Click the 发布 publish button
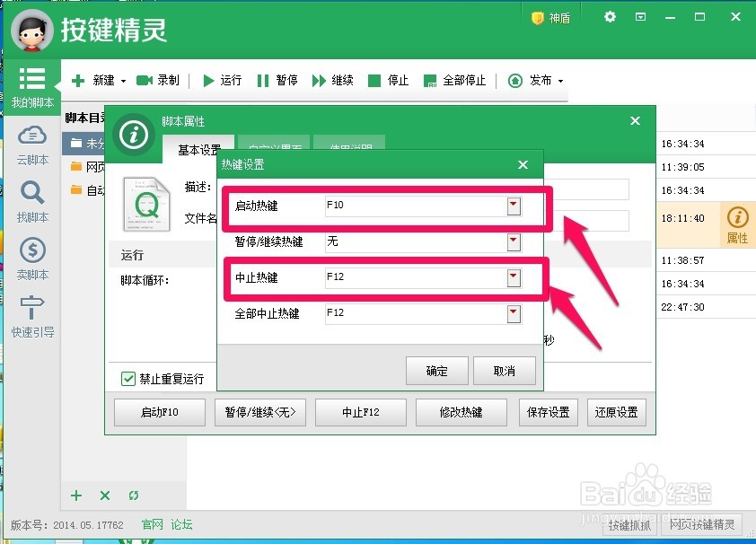Image resolution: width=756 pixels, height=544 pixels. [530, 80]
